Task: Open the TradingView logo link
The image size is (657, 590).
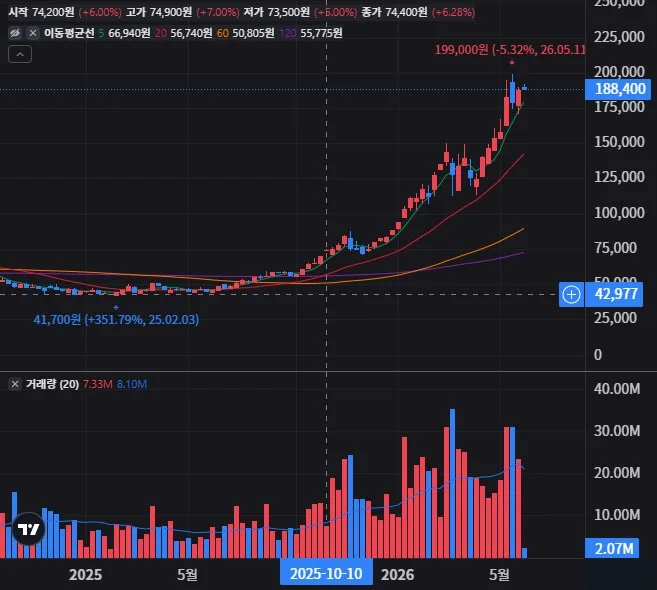Action: tap(28, 529)
